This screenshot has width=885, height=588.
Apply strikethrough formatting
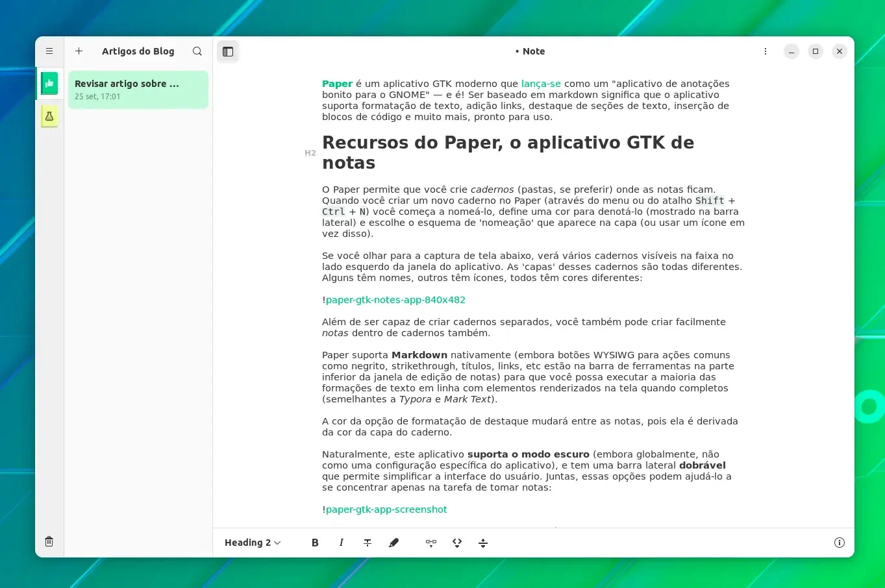click(368, 543)
